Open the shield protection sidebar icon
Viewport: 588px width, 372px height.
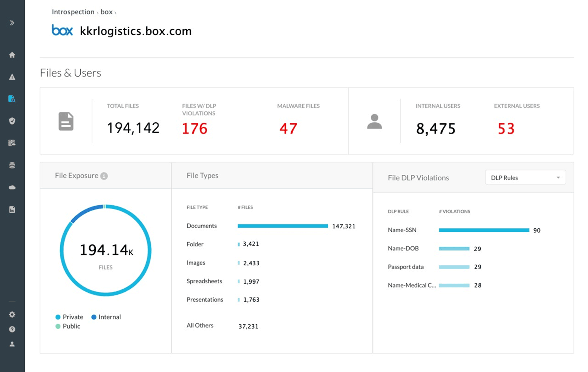point(12,121)
